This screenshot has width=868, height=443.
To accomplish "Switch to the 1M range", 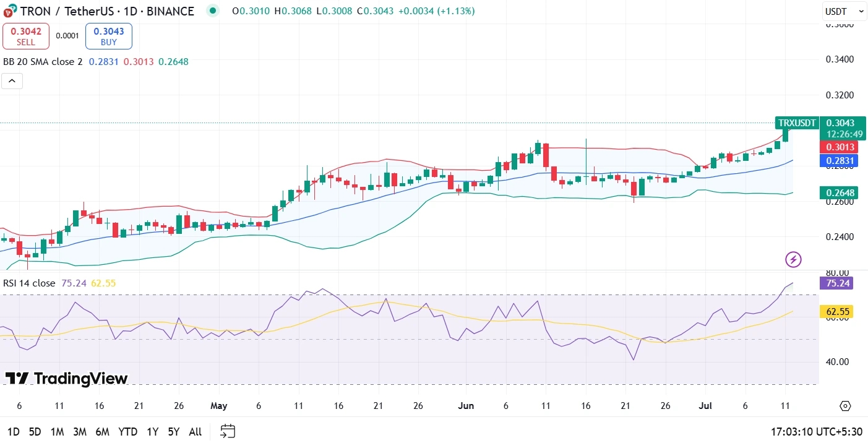I will tap(58, 432).
